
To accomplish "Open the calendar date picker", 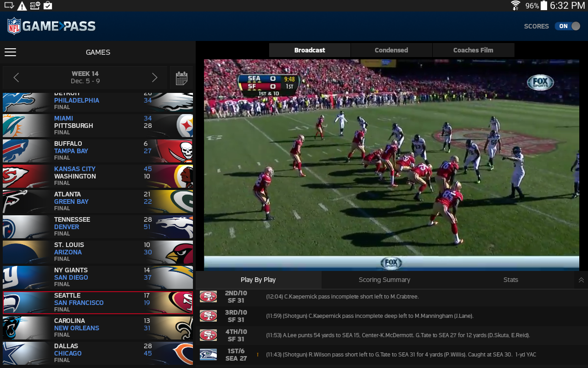I will coord(181,78).
